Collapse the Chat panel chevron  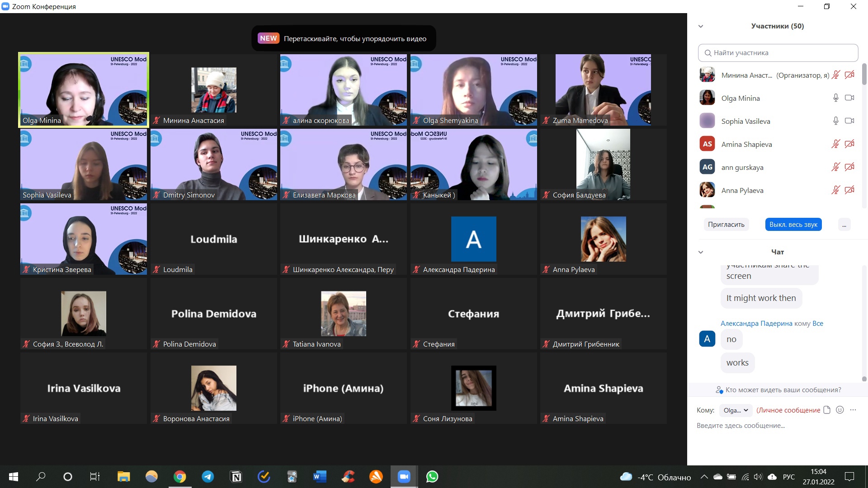coord(701,252)
